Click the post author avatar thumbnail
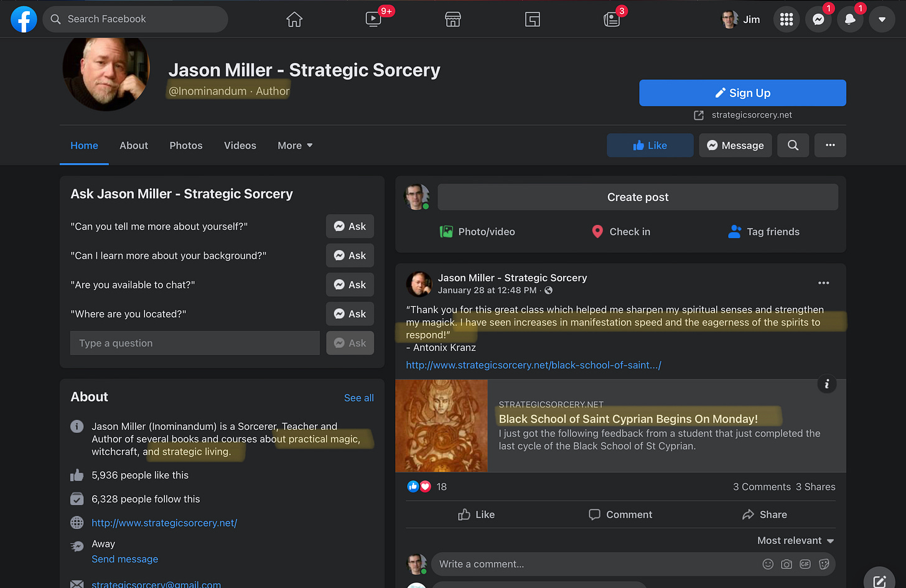This screenshot has height=588, width=906. (x=419, y=284)
